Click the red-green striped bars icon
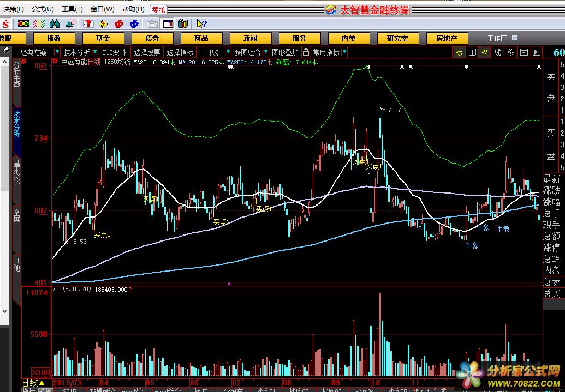 39,24
